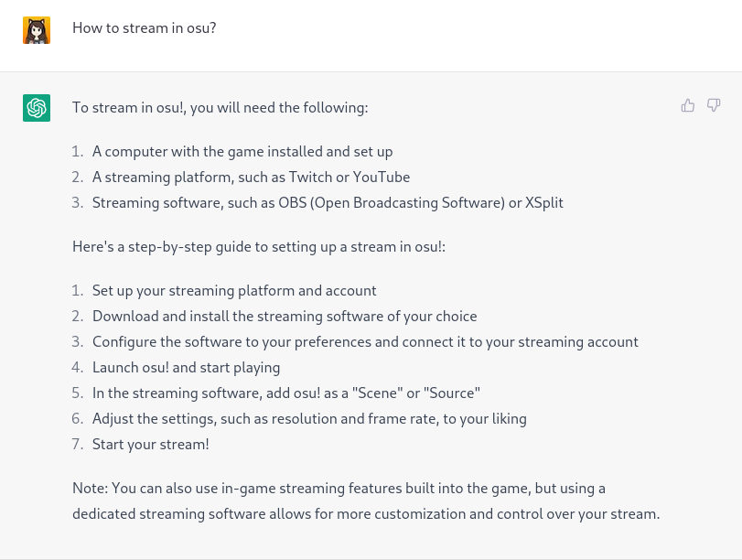Click the "Launch osu! and start playing" step
The image size is (742, 560).
(186, 368)
